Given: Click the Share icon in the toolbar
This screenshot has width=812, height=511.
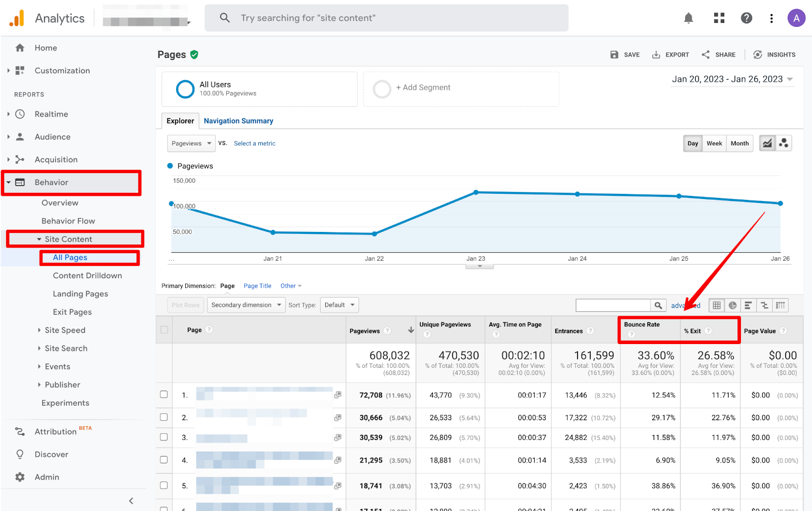Looking at the screenshot, I should (x=705, y=54).
